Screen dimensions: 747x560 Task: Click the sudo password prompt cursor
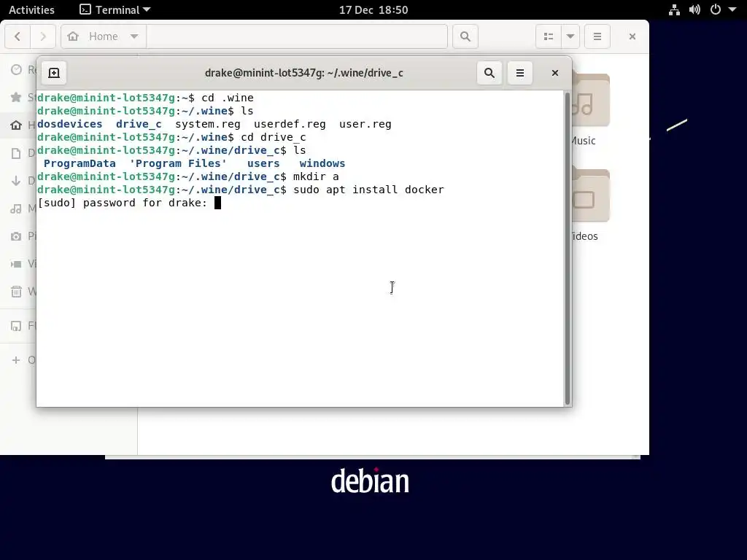[x=217, y=203]
